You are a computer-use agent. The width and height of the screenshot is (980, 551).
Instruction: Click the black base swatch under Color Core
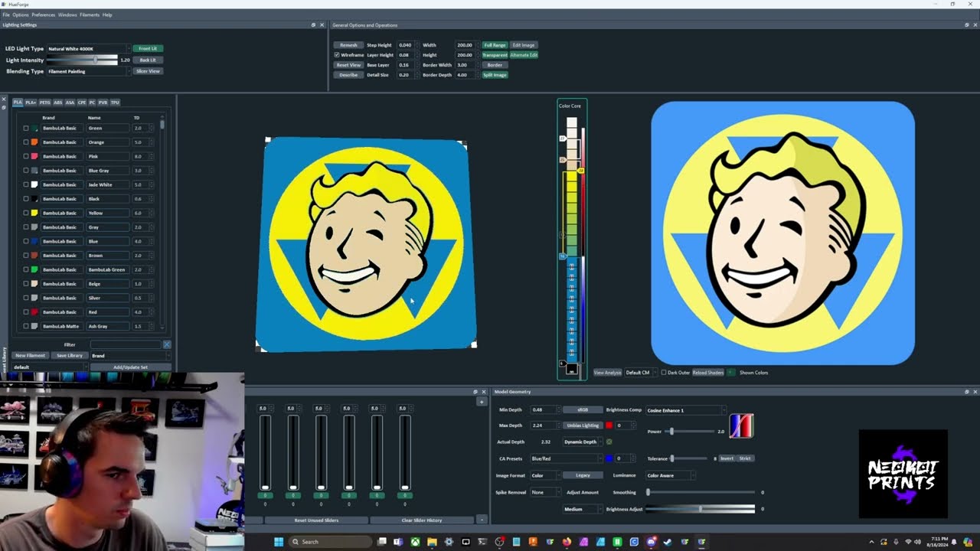571,370
